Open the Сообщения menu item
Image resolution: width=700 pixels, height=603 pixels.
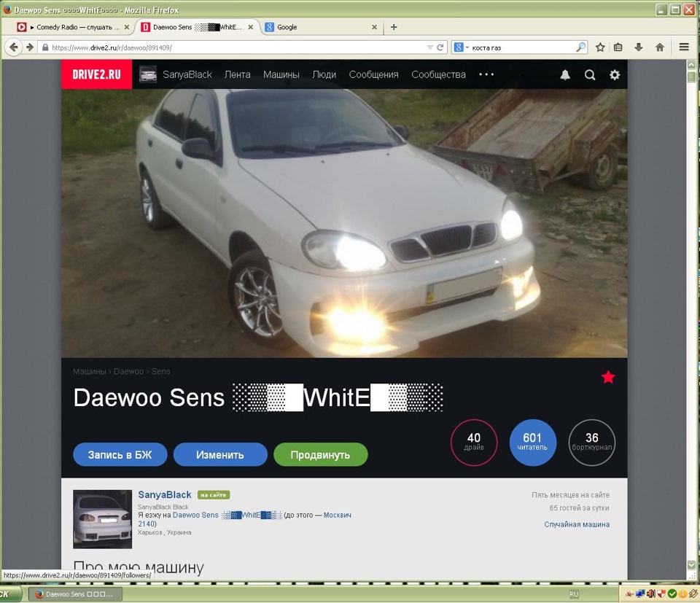pos(373,74)
